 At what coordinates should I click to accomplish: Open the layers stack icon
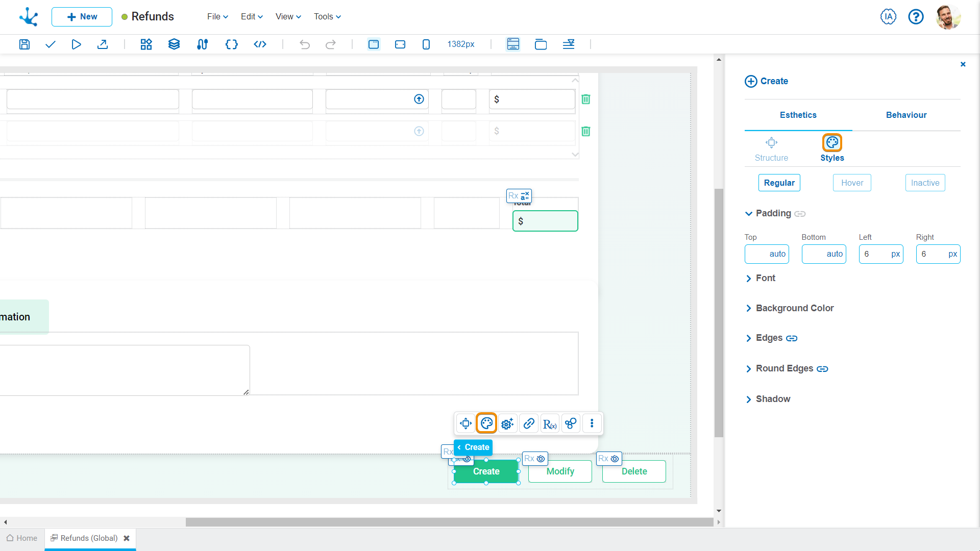coord(174,44)
